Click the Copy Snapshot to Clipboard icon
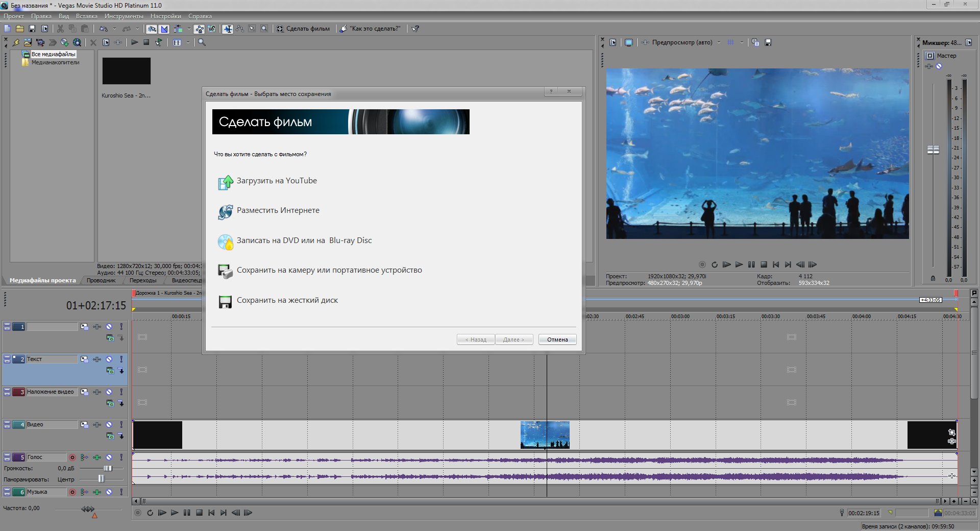980x531 pixels. (x=755, y=42)
